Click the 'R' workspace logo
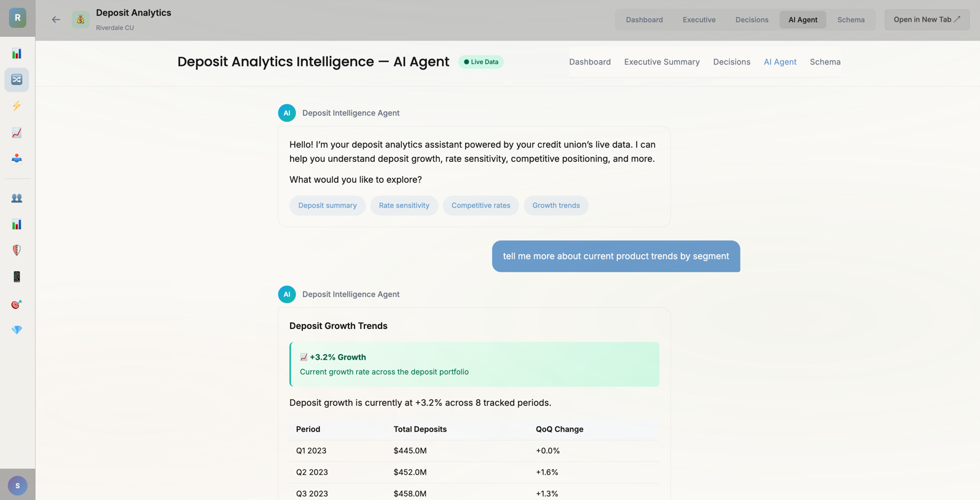Screen dimensions: 980x500 17,18
